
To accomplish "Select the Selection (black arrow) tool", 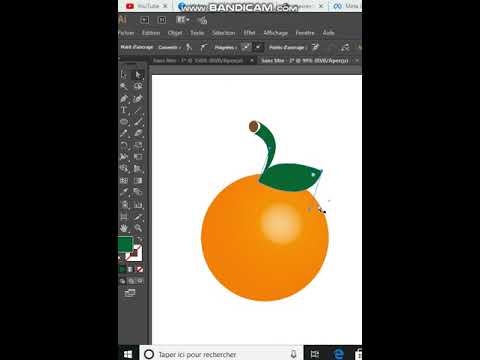I will (124, 74).
